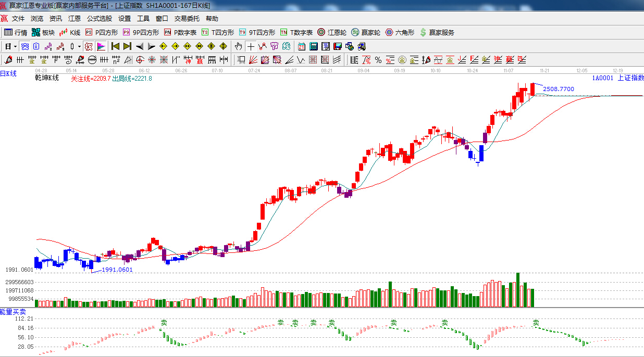Expand the 日 period dropdown arrow
This screenshot has height=357, width=644.
15,46
